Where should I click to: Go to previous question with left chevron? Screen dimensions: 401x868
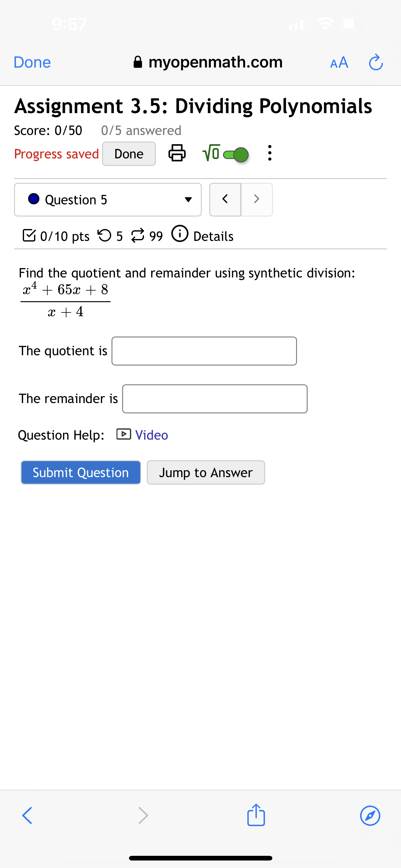pos(225,199)
